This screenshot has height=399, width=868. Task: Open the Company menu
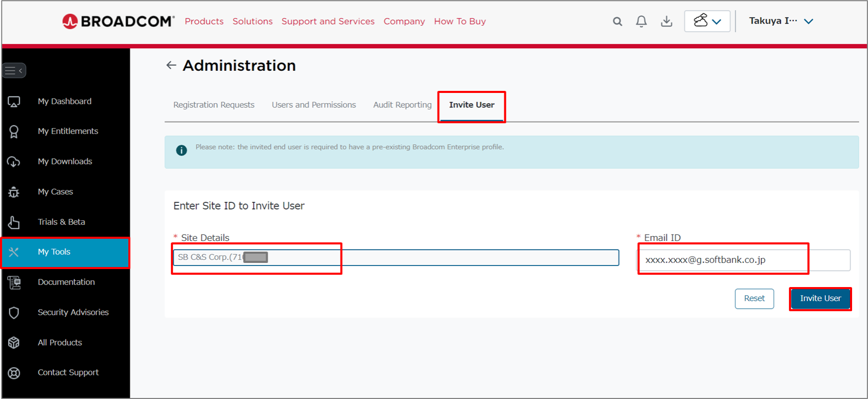404,21
